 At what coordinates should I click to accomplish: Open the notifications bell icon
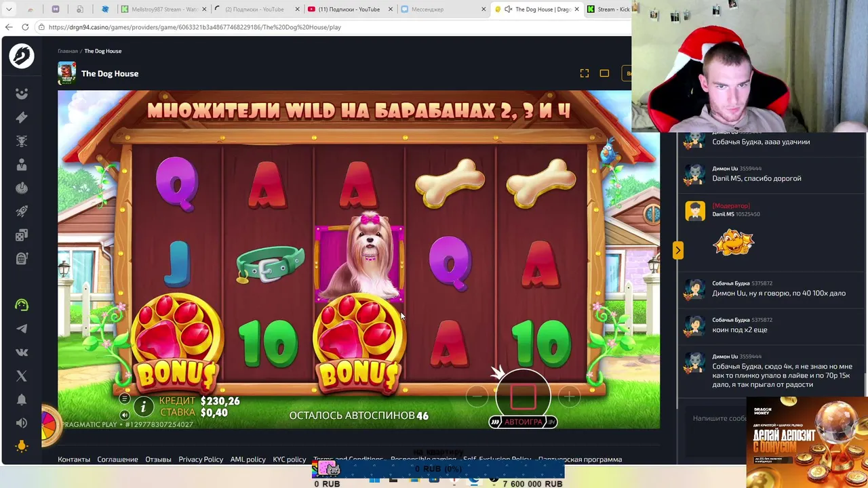coord(22,399)
